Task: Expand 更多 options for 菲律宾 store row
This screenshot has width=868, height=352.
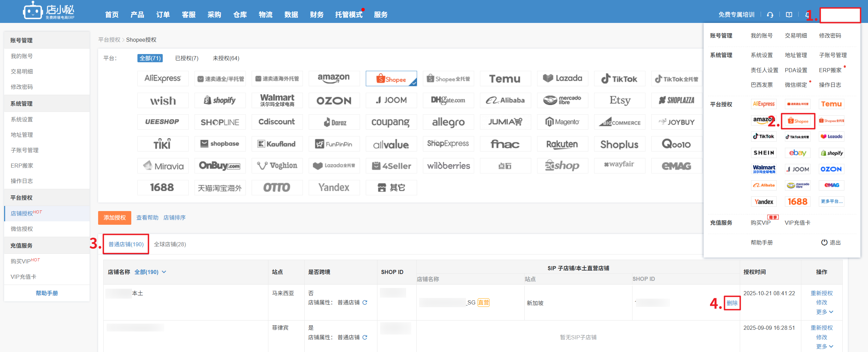Action: click(x=824, y=347)
